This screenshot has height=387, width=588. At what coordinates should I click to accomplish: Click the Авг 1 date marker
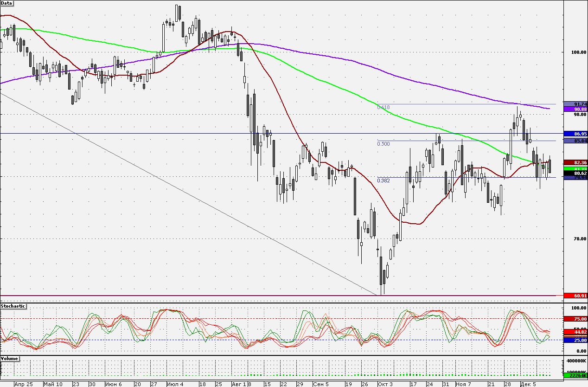point(238,384)
